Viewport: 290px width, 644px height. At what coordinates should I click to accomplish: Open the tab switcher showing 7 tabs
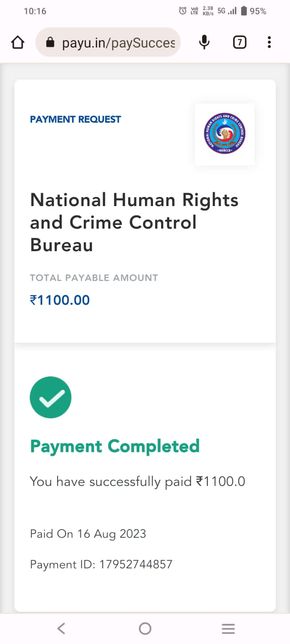[240, 42]
